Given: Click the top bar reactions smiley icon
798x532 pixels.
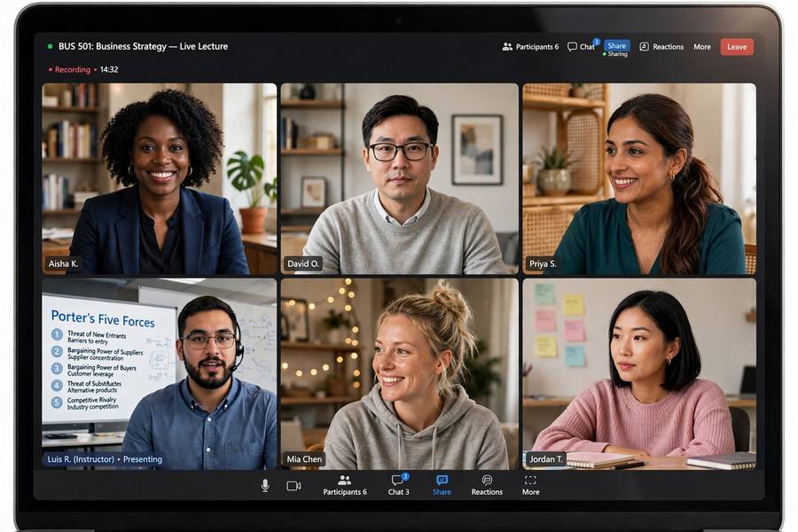Looking at the screenshot, I should (644, 47).
